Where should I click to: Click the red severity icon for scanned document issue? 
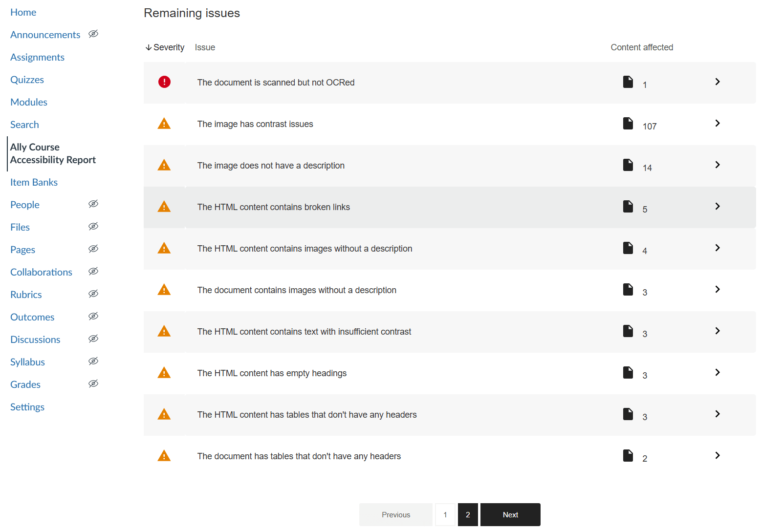click(x=164, y=82)
